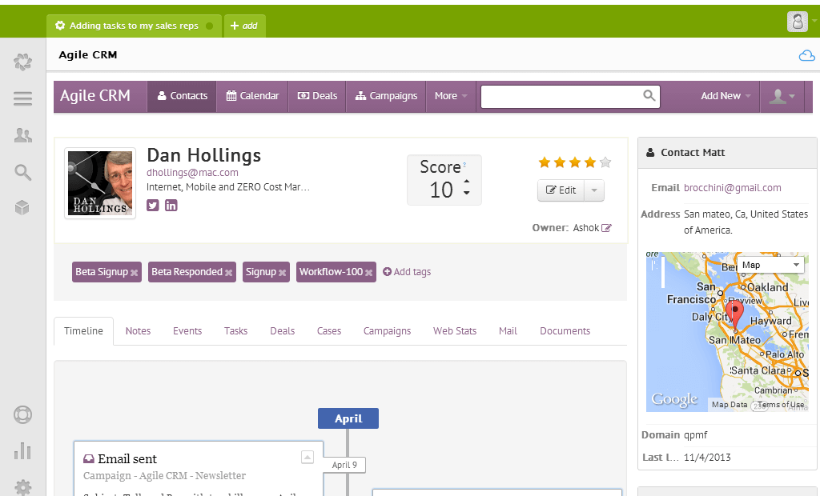
Task: Switch to the Events tab
Action: (x=187, y=331)
